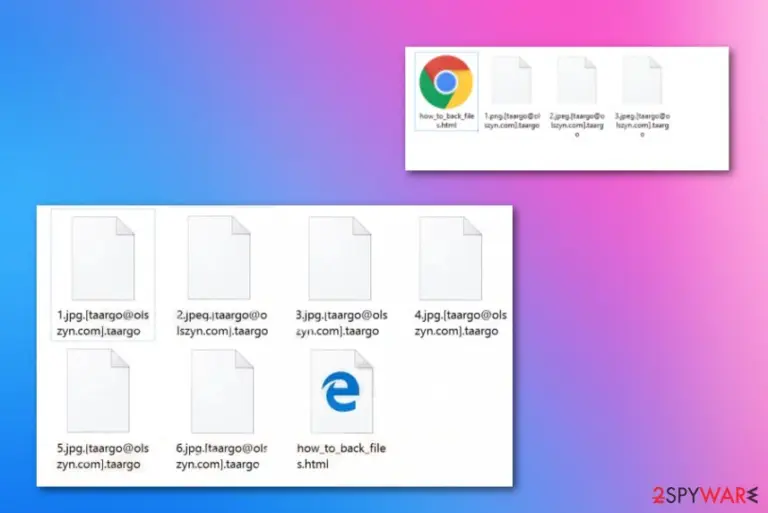Screen dimensions: 768x513
Task: Select the Edge icon of how_to_back_files.html
Action: pos(341,391)
